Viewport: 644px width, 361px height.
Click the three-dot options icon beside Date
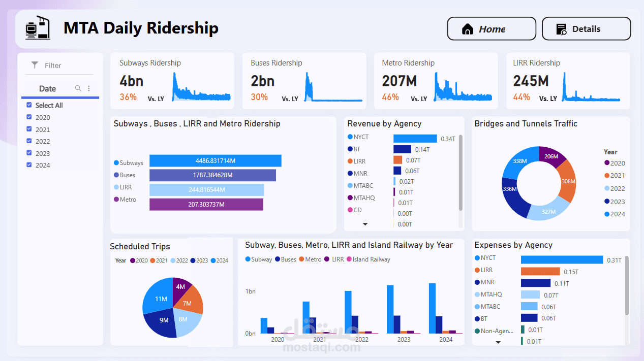pos(89,88)
